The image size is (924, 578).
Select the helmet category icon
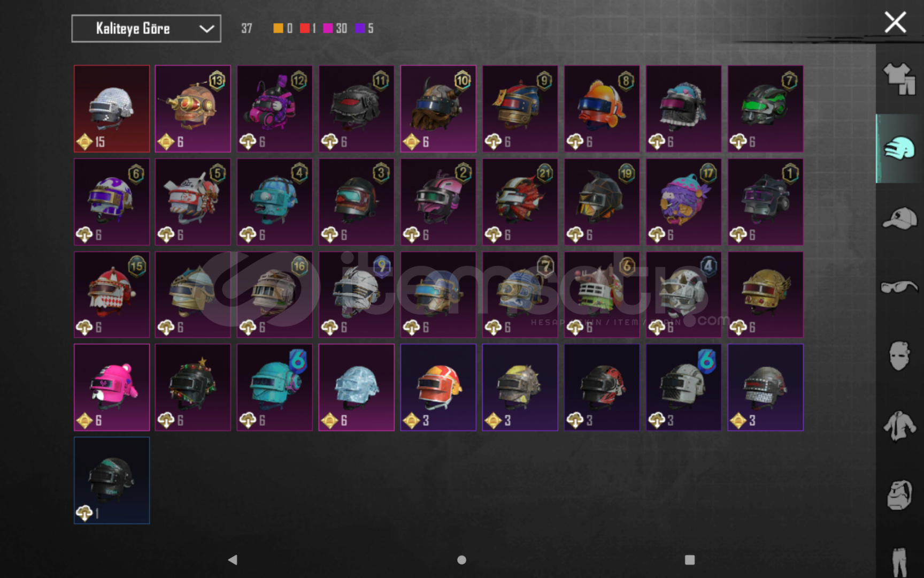click(x=899, y=148)
